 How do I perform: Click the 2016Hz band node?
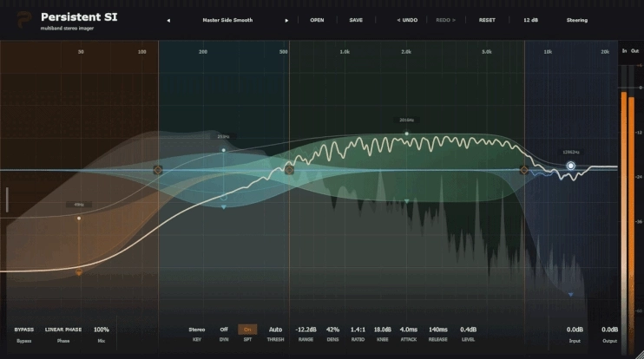pos(406,134)
